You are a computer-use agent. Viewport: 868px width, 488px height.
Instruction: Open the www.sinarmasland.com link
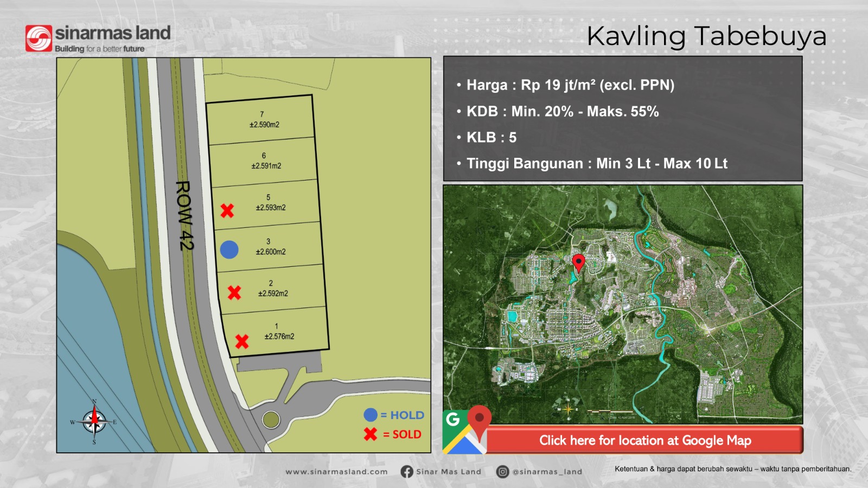coord(336,472)
